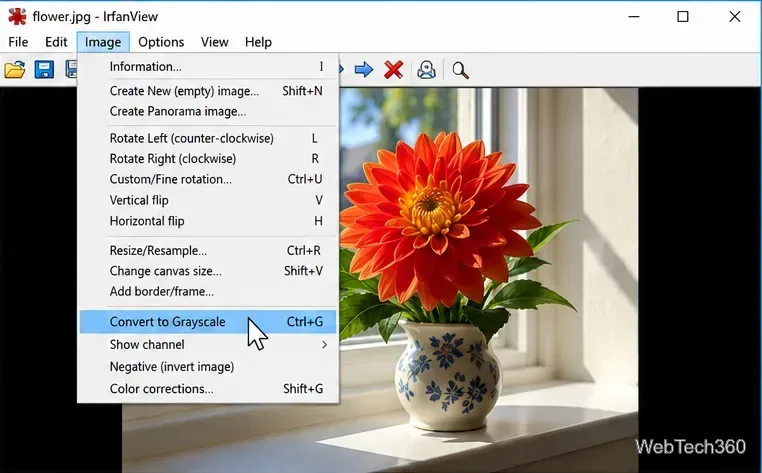This screenshot has height=473, width=762.
Task: Open the Edit menu
Action: point(56,42)
